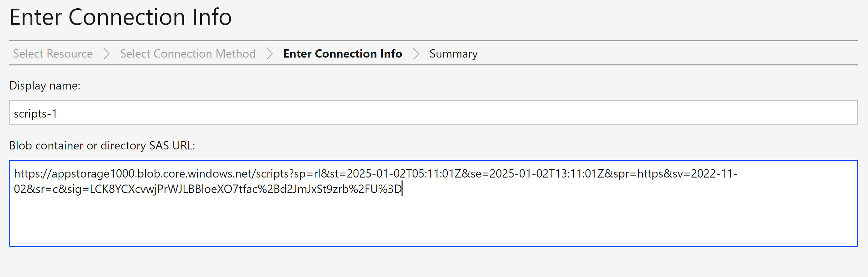Jump to the Summary step
This screenshot has height=277, width=868.
pos(454,54)
